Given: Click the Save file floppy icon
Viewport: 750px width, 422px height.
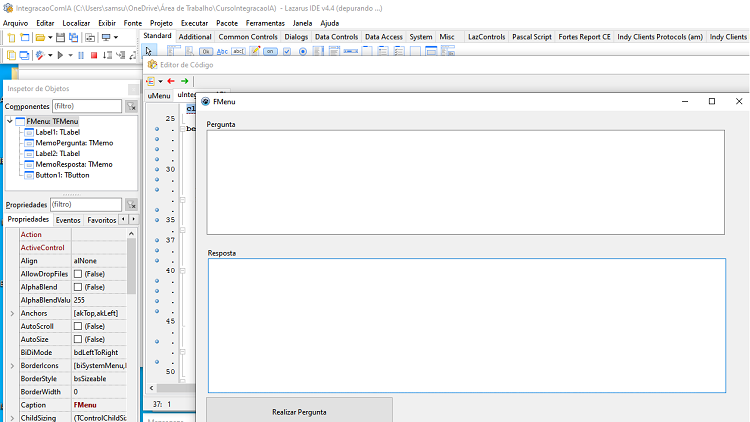Looking at the screenshot, I should [60, 37].
